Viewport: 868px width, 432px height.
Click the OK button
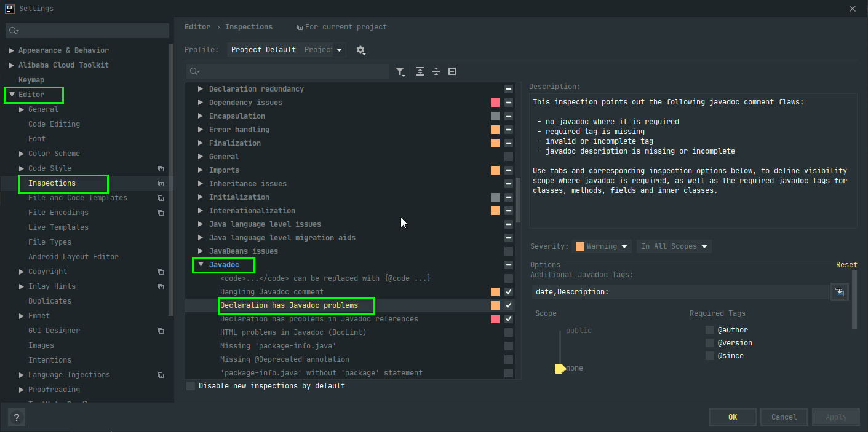(732, 417)
